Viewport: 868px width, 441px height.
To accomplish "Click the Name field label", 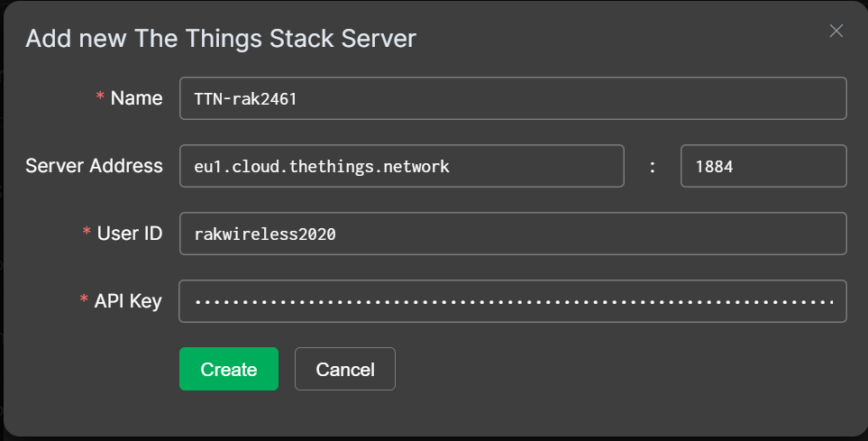I will pyautogui.click(x=136, y=98).
